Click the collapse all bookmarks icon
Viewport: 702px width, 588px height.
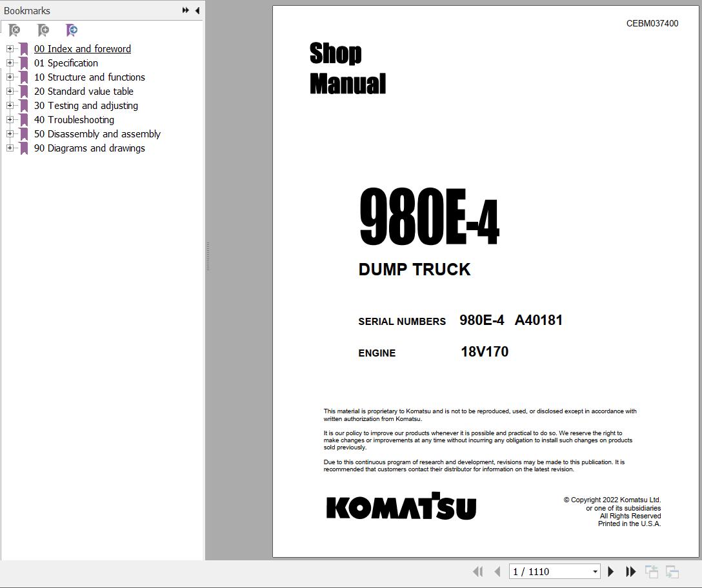pos(14,30)
